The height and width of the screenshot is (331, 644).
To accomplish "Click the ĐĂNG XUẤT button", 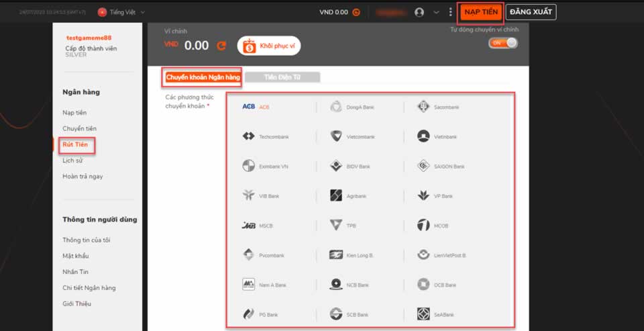I will 531,12.
